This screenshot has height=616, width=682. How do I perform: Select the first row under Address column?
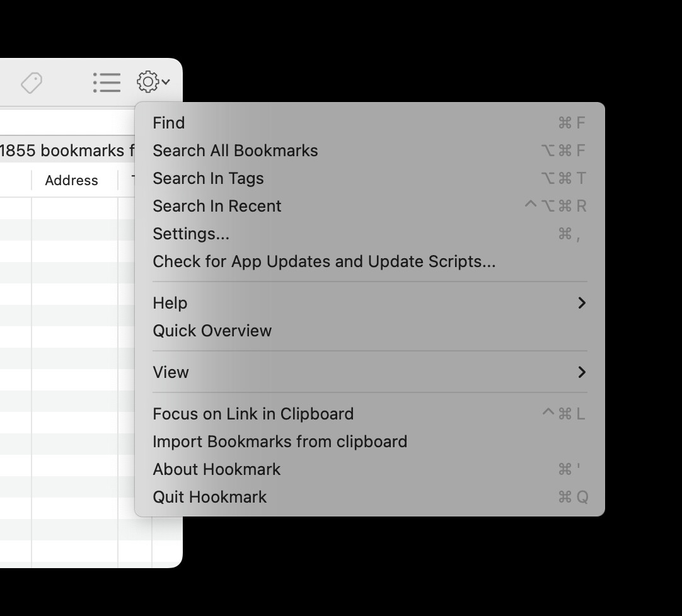[74, 208]
